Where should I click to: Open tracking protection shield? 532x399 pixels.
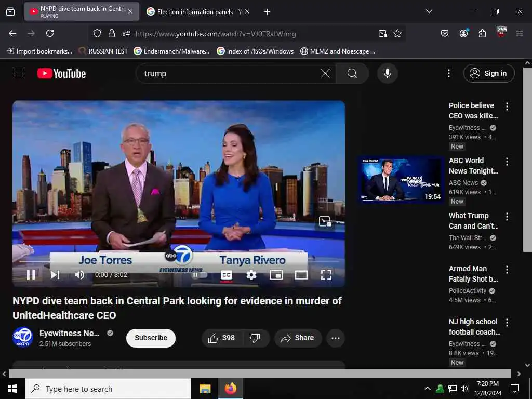pos(97,34)
